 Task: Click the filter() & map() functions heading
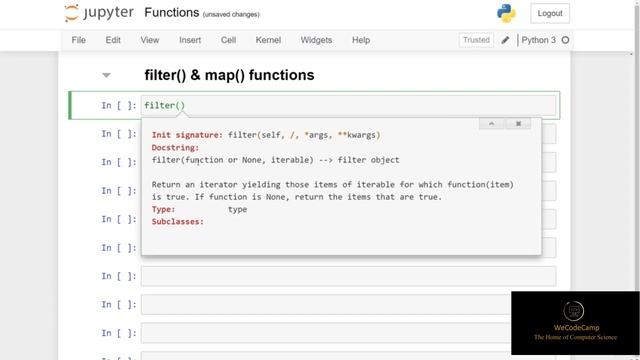229,75
